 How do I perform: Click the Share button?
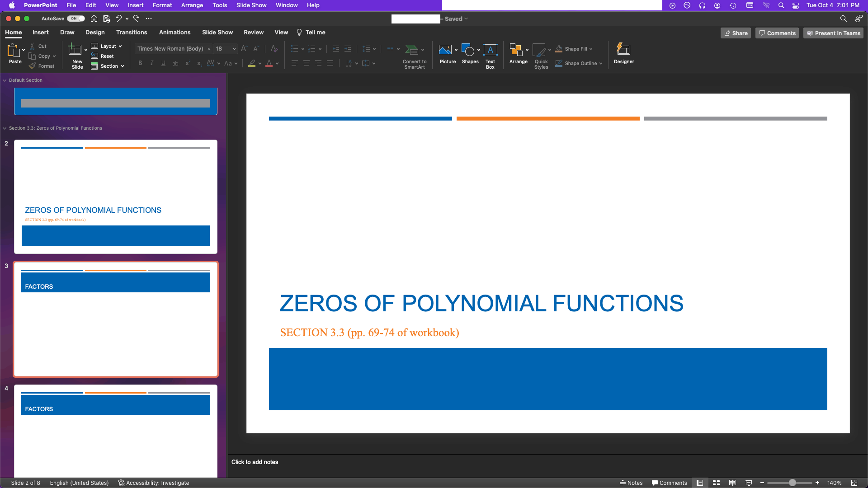tap(736, 33)
